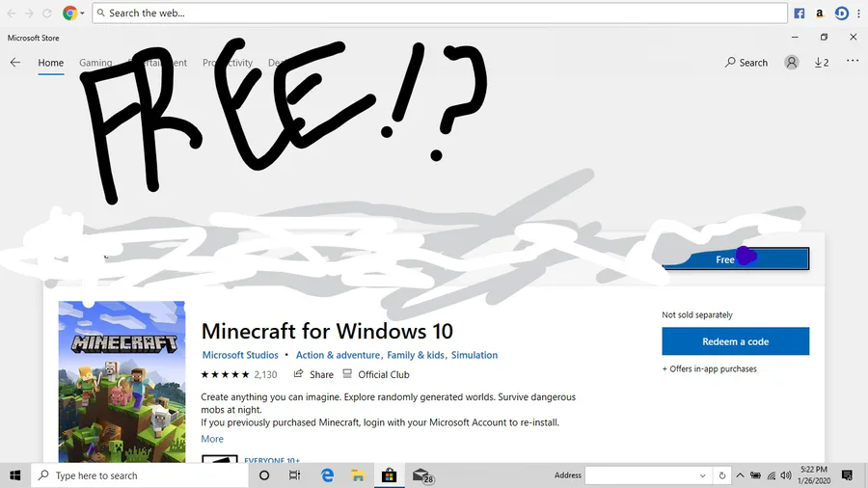
Task: Open the Family & kids category
Action: click(416, 355)
